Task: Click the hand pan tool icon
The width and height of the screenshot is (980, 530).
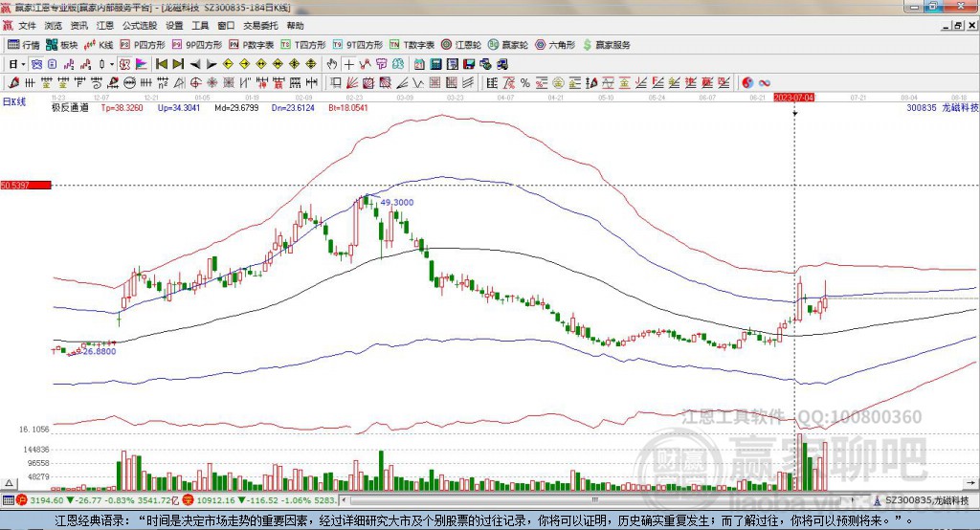Action: (332, 64)
